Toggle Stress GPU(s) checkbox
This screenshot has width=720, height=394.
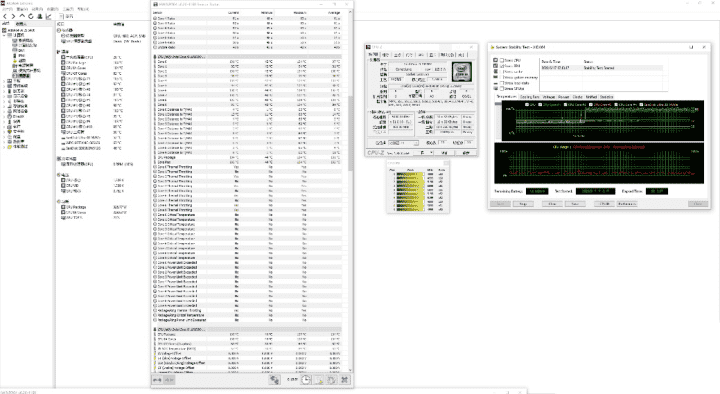tap(503, 89)
